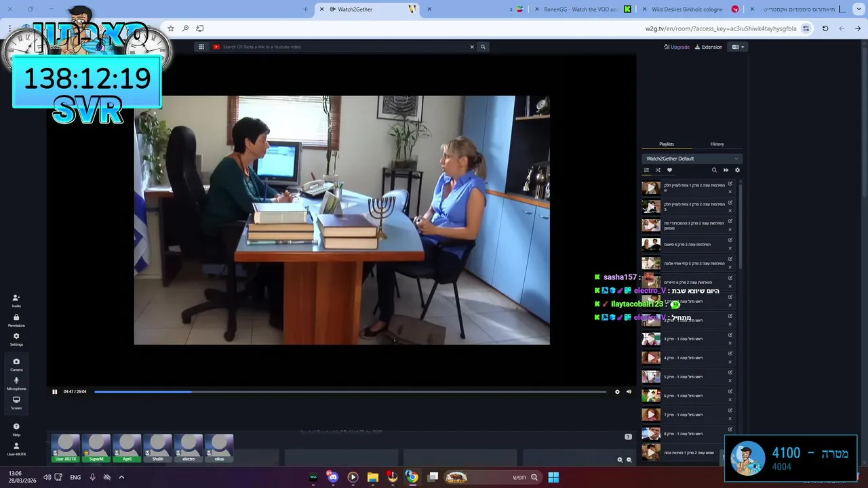Click the playlist scrollbar
This screenshot has width=868, height=488.
point(740,227)
